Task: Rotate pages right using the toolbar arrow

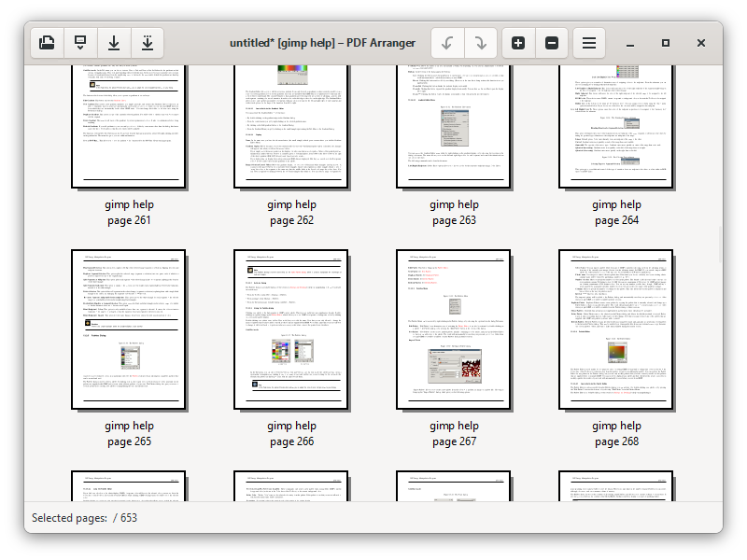Action: [x=480, y=43]
